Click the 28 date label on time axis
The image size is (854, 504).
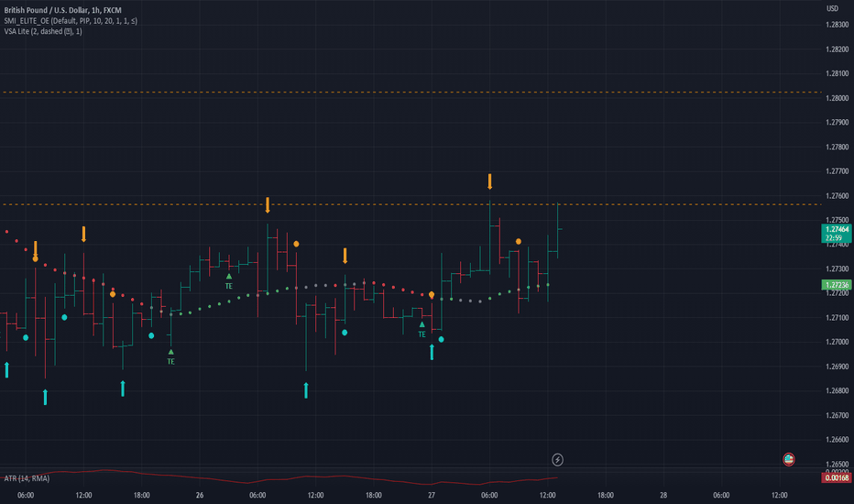[663, 495]
